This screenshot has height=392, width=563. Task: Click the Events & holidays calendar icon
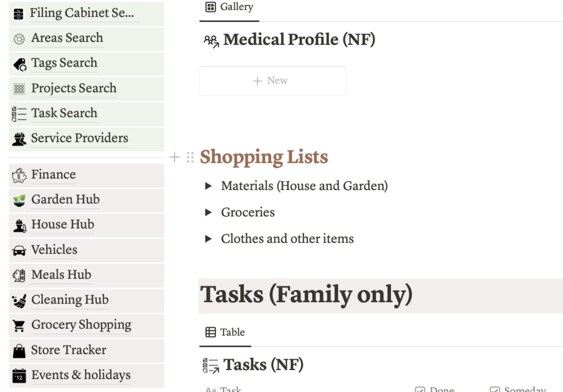point(19,376)
